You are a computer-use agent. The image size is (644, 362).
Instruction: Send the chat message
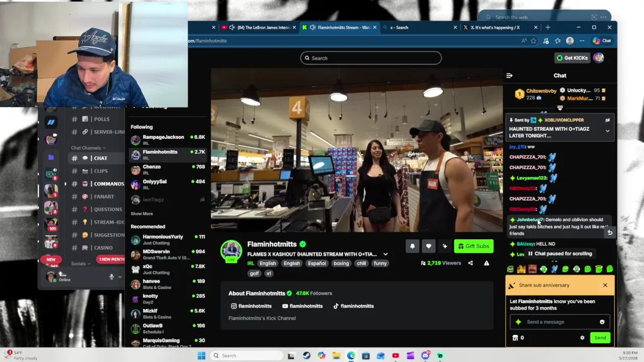(x=600, y=338)
